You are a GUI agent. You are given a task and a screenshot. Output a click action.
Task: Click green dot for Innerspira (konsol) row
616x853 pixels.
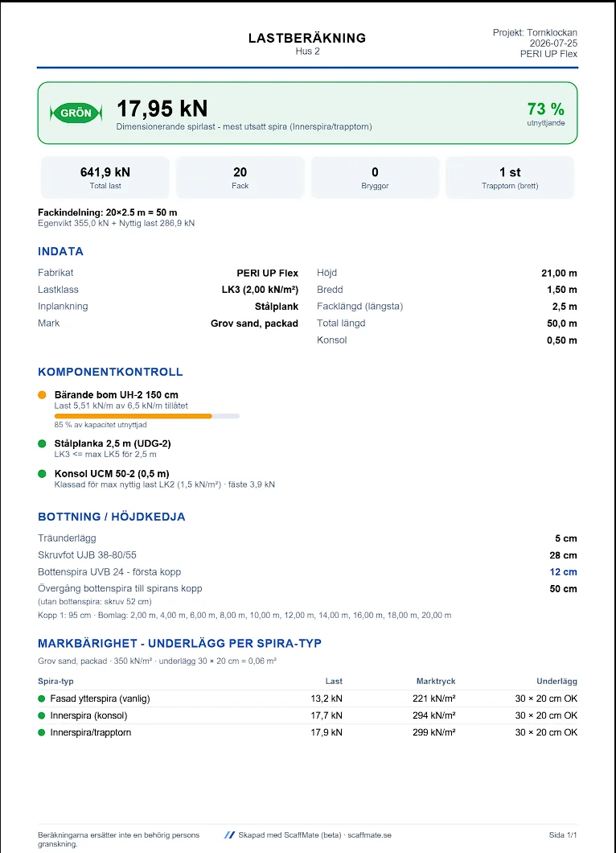pyautogui.click(x=41, y=715)
